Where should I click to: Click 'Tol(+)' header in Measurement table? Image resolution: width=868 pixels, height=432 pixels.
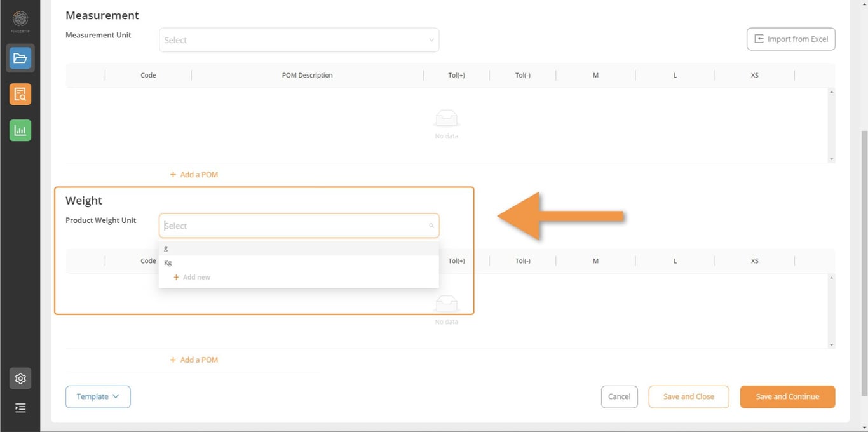tap(456, 75)
